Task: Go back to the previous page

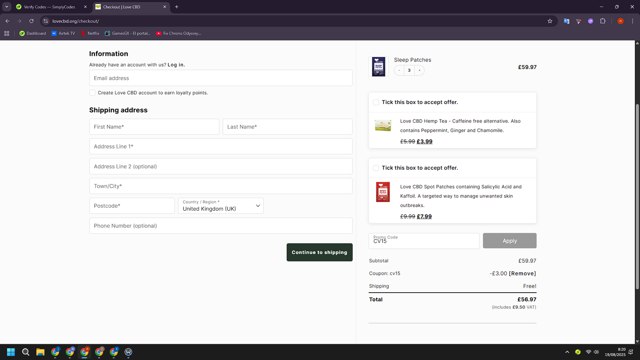Action: coord(8,21)
